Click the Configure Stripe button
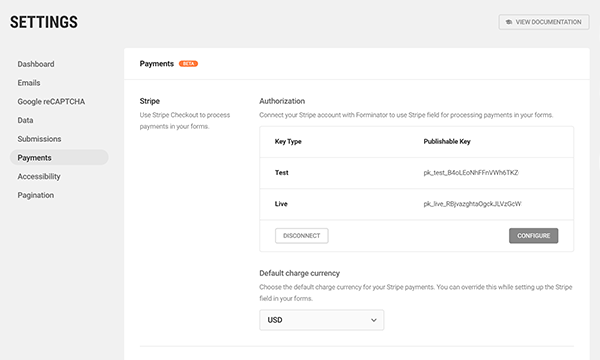The height and width of the screenshot is (360, 600). pos(533,236)
